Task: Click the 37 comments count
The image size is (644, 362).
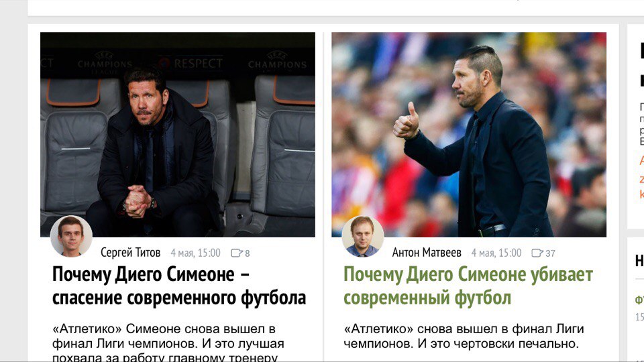Action: [x=550, y=253]
